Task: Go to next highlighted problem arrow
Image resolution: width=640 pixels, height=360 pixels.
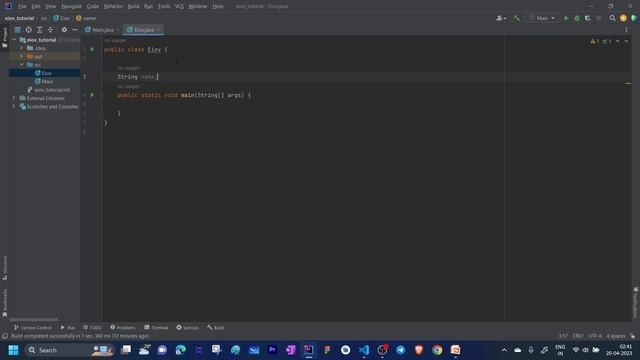Action: pyautogui.click(x=626, y=41)
